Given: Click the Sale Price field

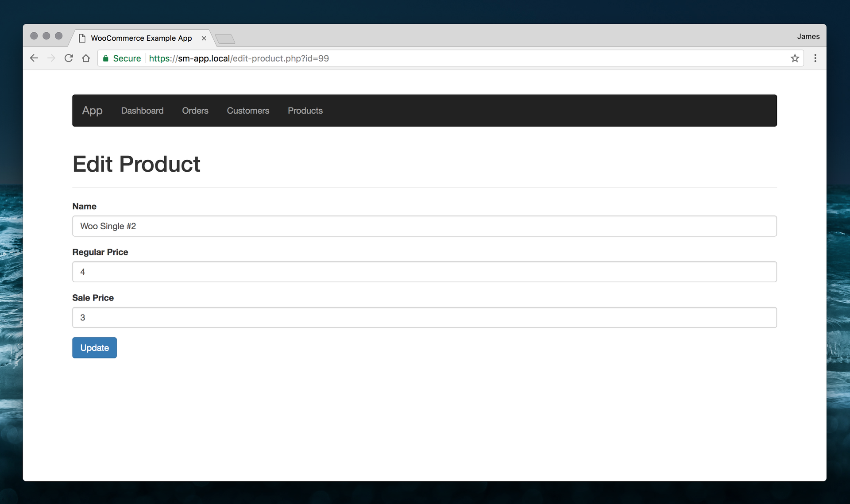Looking at the screenshot, I should (424, 317).
